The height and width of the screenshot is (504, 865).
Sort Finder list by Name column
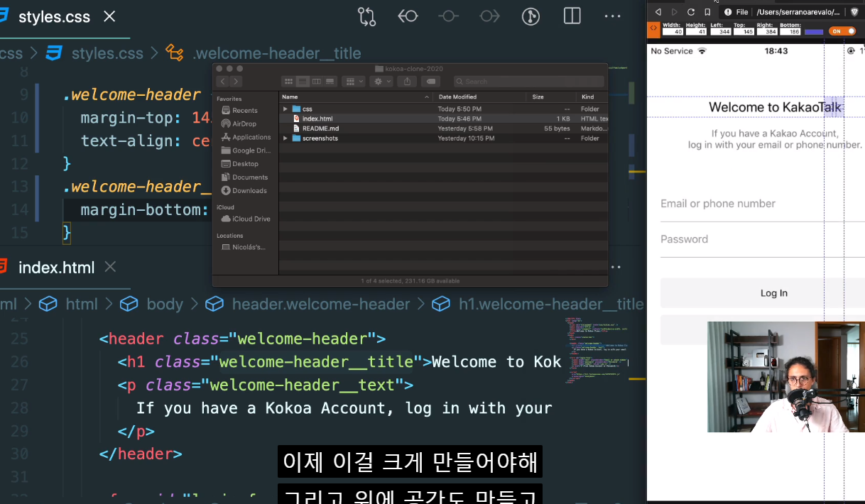point(355,97)
